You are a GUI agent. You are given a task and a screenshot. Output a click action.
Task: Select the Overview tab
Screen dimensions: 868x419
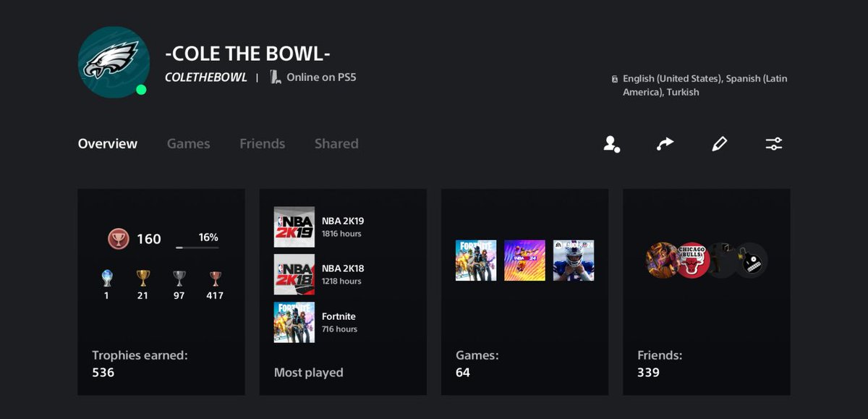pyautogui.click(x=108, y=143)
